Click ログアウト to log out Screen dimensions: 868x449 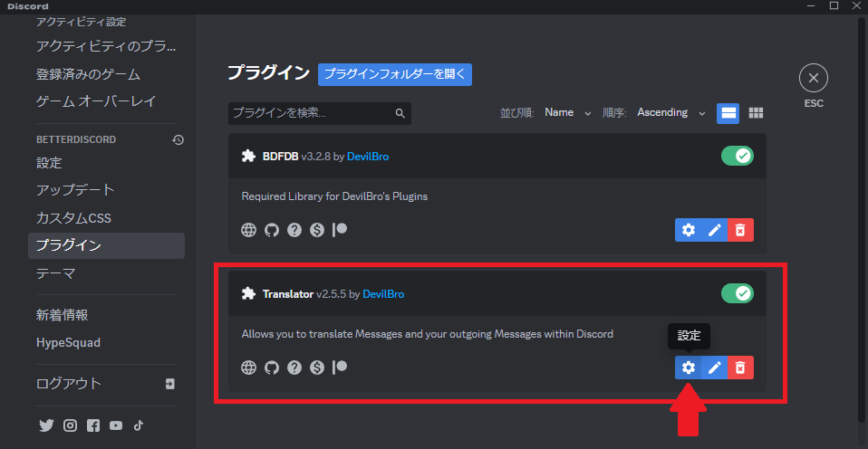[106, 383]
